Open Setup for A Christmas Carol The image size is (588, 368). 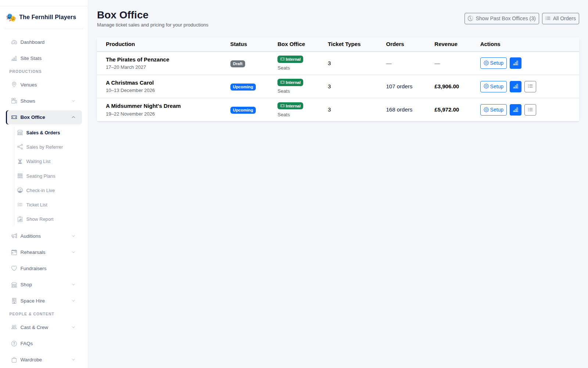point(493,86)
